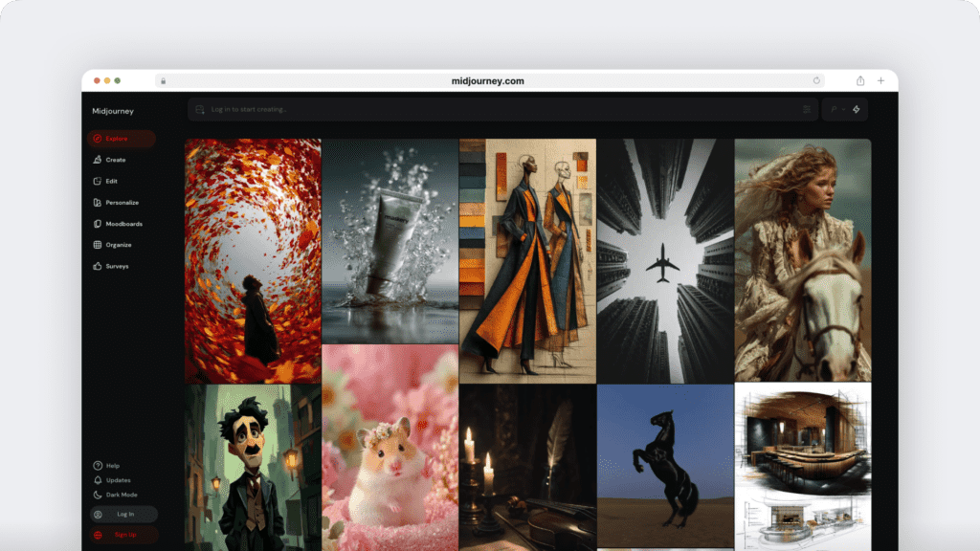The width and height of the screenshot is (980, 551).
Task: Click the Log In button
Action: [x=123, y=515]
